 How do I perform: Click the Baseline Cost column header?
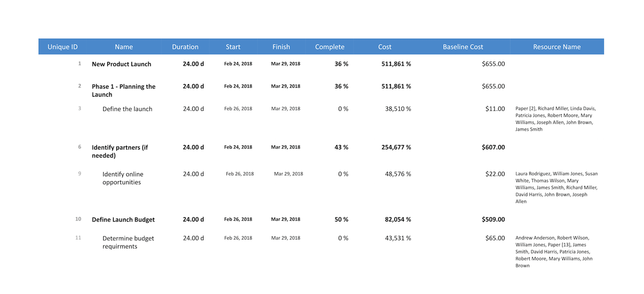point(463,47)
